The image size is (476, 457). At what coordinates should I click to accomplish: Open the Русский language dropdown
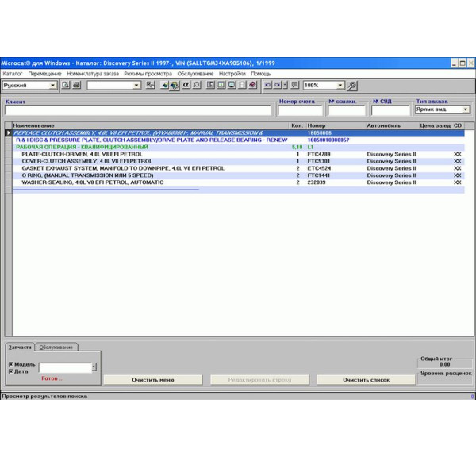coord(53,86)
